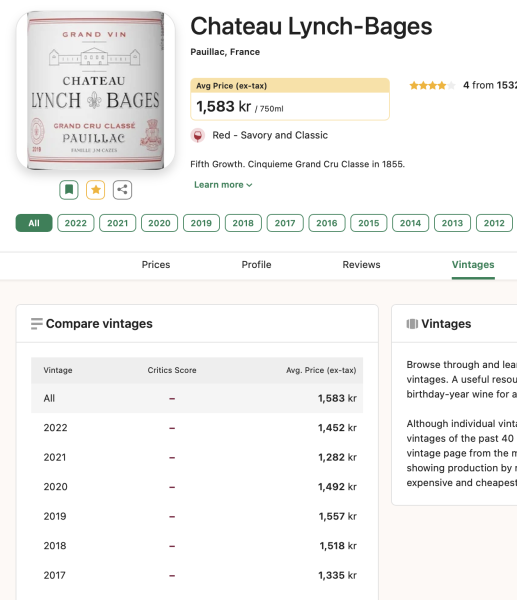517x600 pixels.
Task: Click the red wine glass style icon
Action: tap(198, 135)
